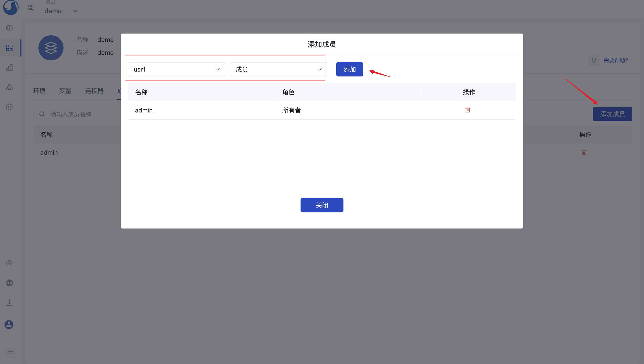Viewport: 644px width, 364px height.
Task: Click the 所有者 role cell
Action: (291, 110)
